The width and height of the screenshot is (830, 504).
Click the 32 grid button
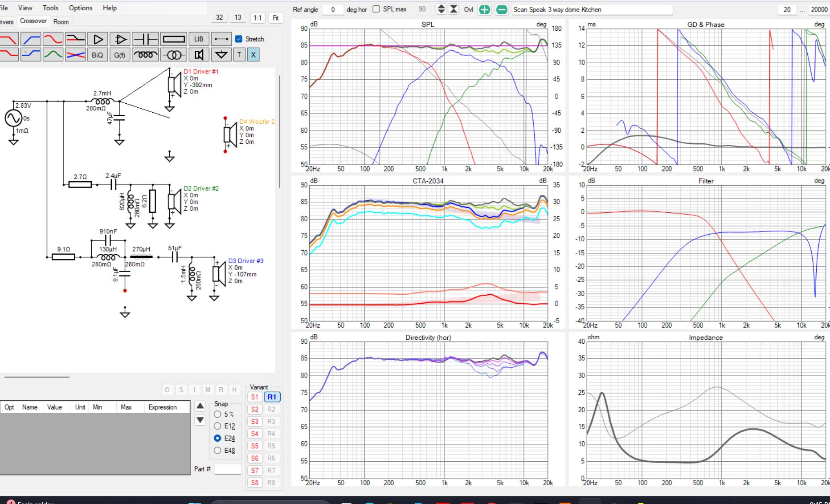coord(220,17)
